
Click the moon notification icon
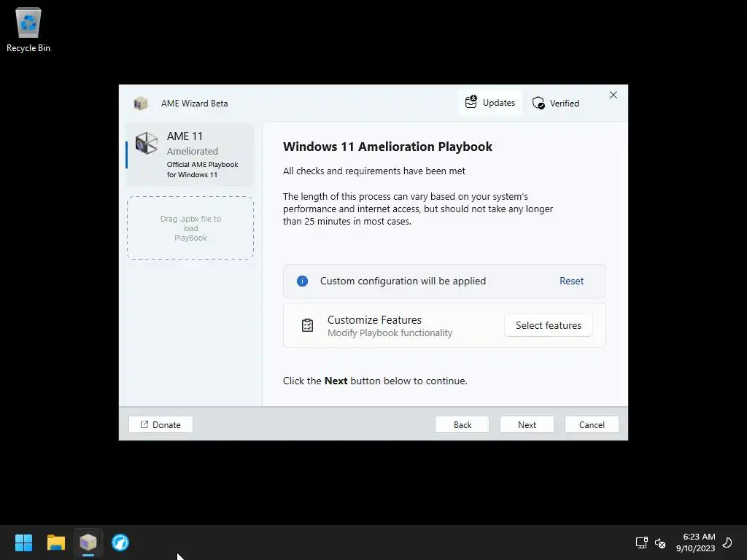(x=727, y=542)
